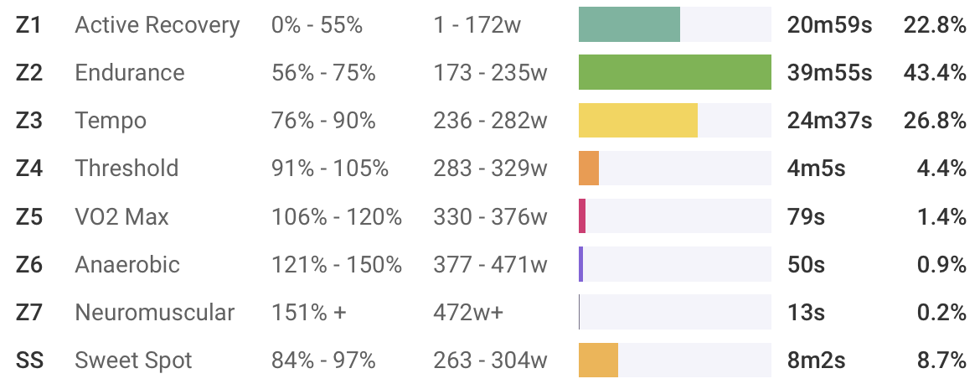Image resolution: width=980 pixels, height=384 pixels.
Task: Click the Endurance zone name
Action: click(130, 73)
